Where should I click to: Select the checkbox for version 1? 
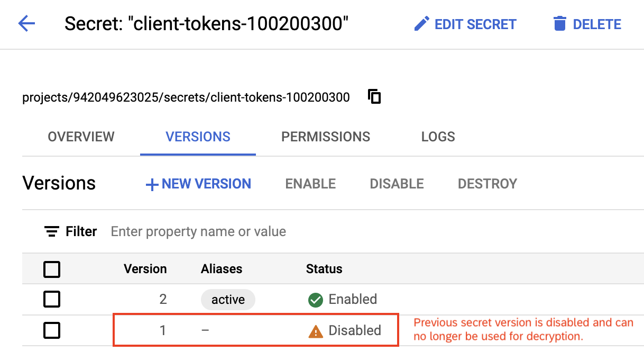coord(51,330)
